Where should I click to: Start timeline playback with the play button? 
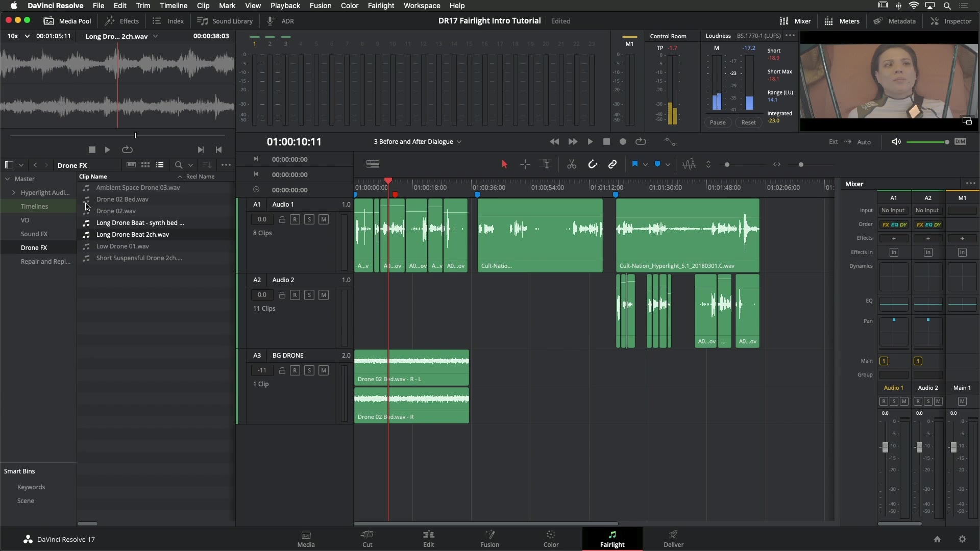coord(590,142)
